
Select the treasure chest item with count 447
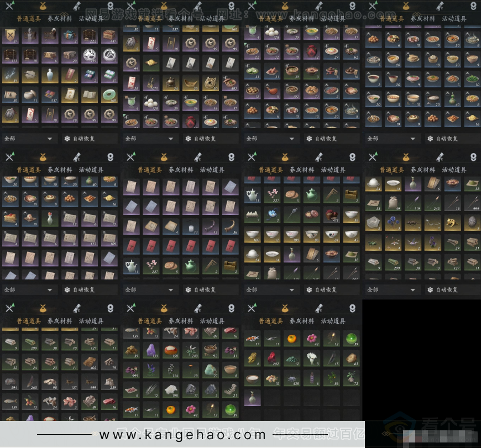click(109, 35)
